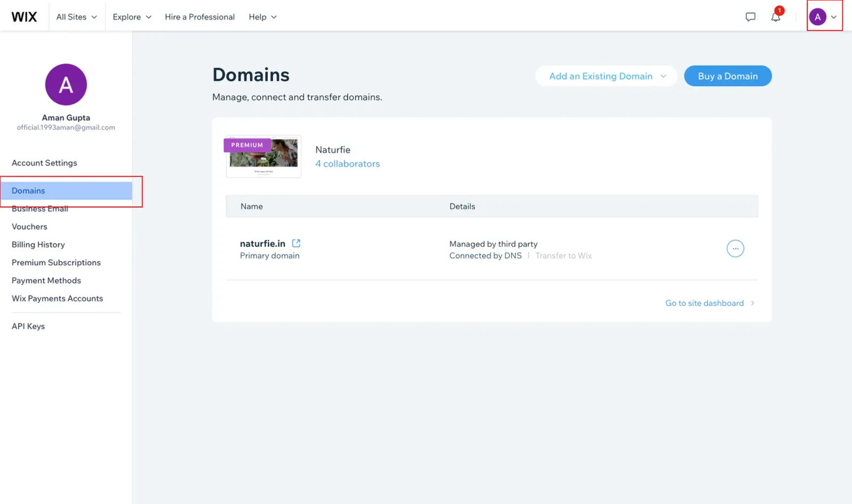Viewport: 852px width, 504px height.
Task: Click Hire a Professional
Action: point(200,17)
